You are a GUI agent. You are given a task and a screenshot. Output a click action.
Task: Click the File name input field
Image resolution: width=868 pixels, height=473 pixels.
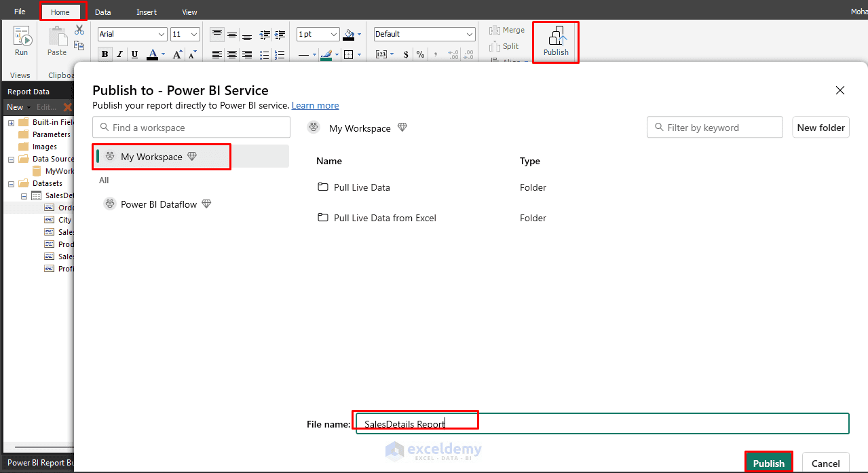coord(603,423)
